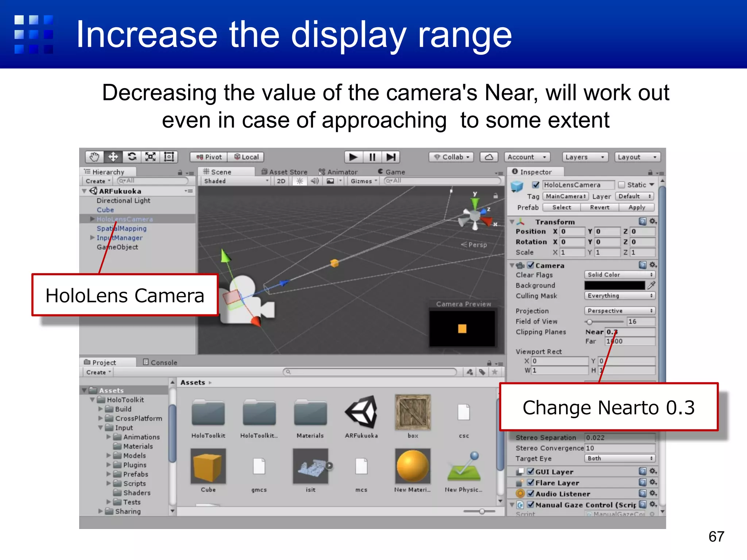The image size is (747, 560).
Task: Toggle Pivot handle position
Action: [x=209, y=157]
